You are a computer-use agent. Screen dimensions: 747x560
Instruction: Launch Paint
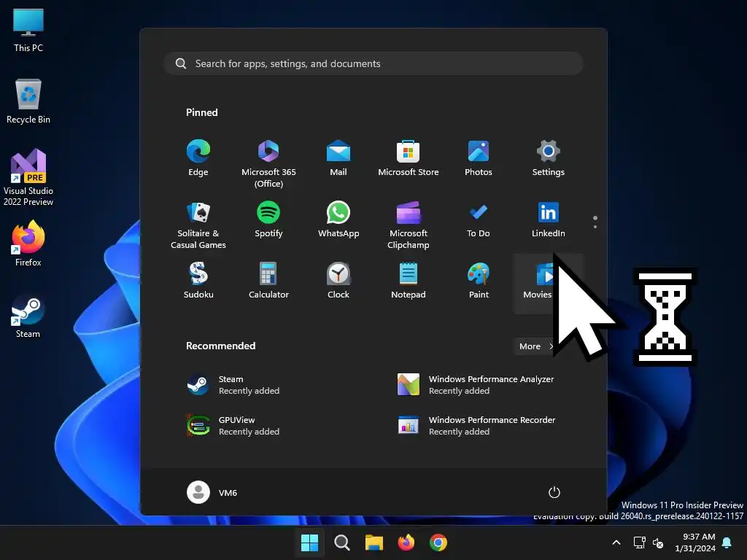[479, 281]
